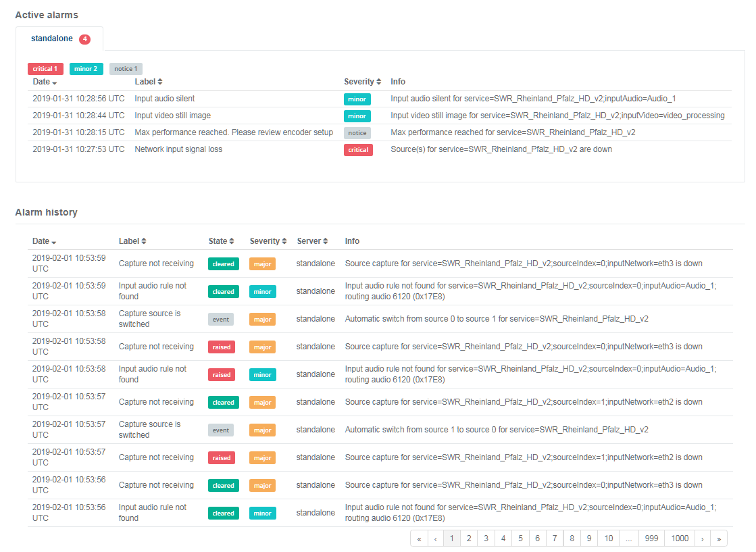The height and width of the screenshot is (552, 756).
Task: Go to page 2 of alarm history
Action: [469, 538]
